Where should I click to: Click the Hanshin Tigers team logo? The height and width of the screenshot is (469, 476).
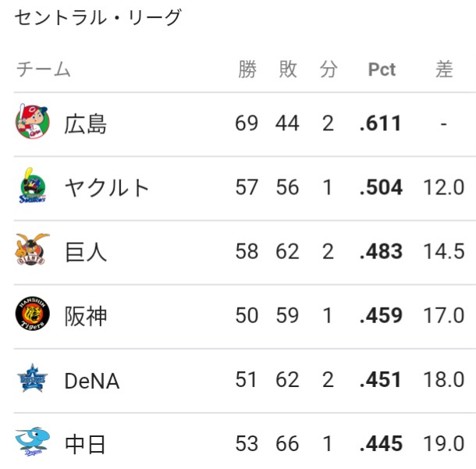(x=33, y=314)
